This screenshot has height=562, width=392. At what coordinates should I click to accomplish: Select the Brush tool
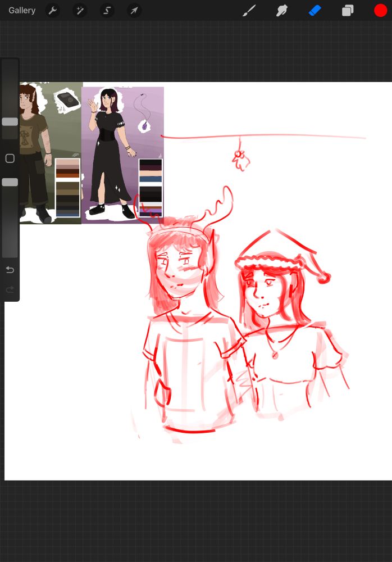point(249,10)
